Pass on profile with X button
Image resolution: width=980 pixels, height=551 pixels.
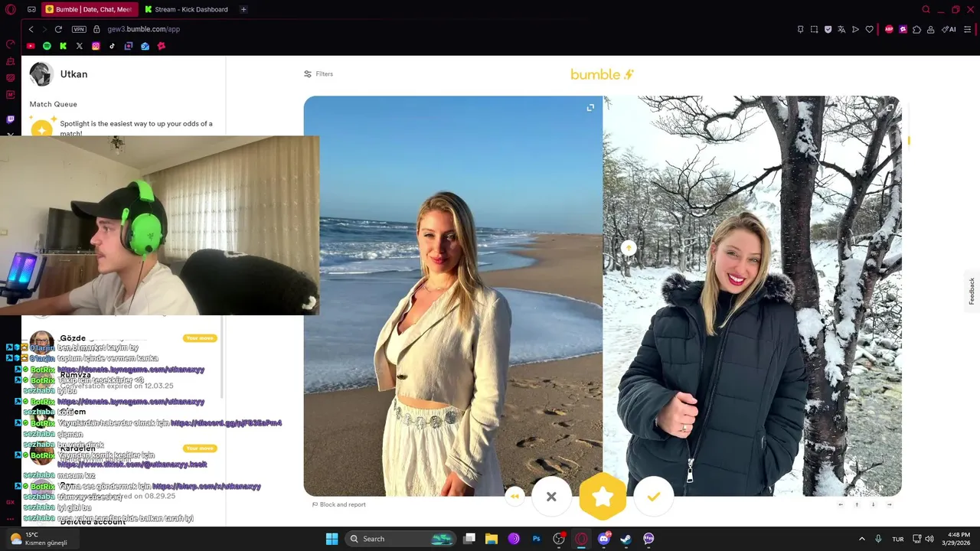point(551,497)
